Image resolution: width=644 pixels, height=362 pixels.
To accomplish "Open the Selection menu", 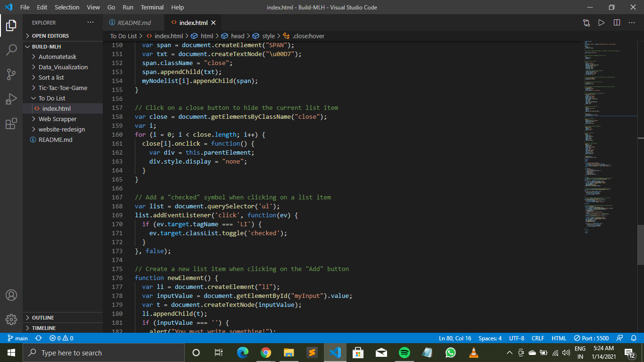I will (x=67, y=8).
